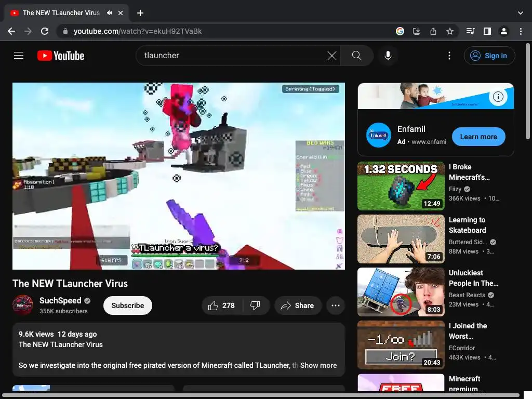Click the Enfamil logo icon
532x399 pixels.
point(379,136)
